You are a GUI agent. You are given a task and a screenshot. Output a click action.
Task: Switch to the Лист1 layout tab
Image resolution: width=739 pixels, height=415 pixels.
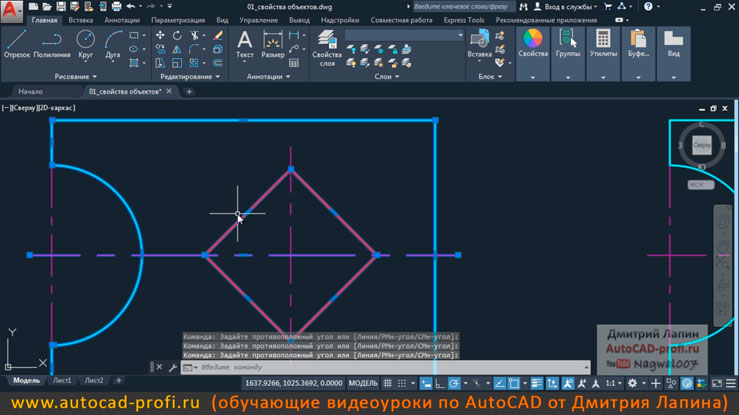point(62,380)
